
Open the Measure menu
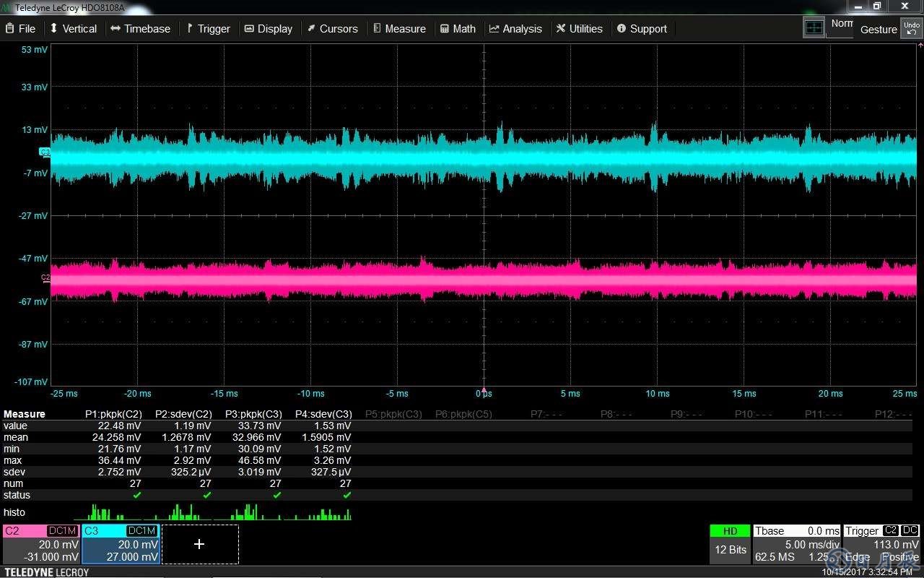(399, 29)
